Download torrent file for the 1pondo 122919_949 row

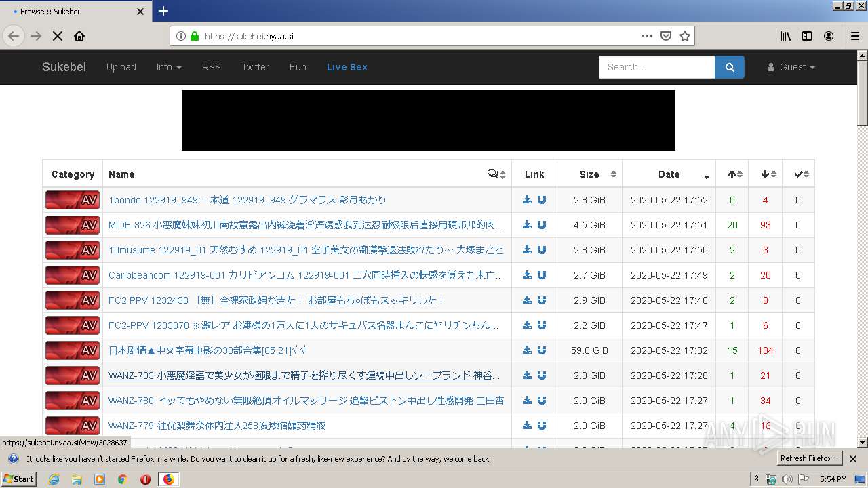pos(527,200)
